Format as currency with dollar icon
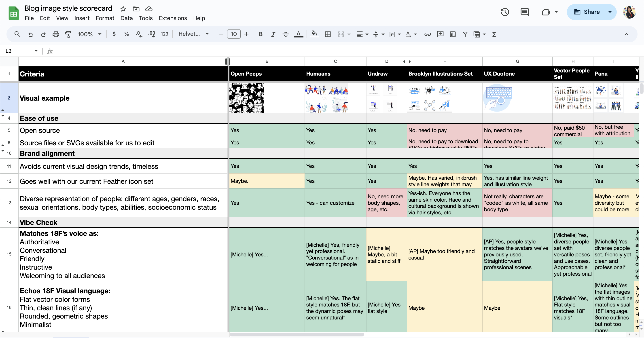The width and height of the screenshot is (644, 338). coord(114,34)
